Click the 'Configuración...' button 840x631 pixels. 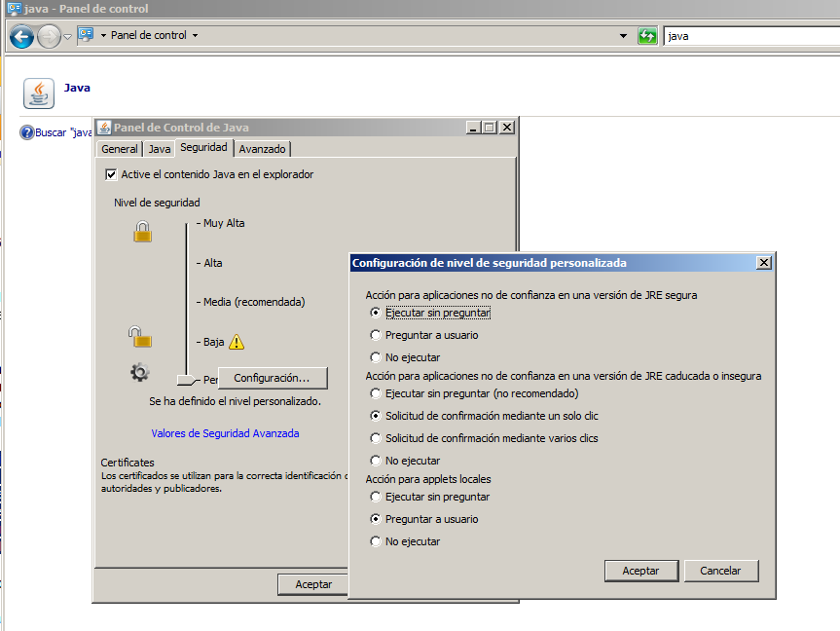273,378
